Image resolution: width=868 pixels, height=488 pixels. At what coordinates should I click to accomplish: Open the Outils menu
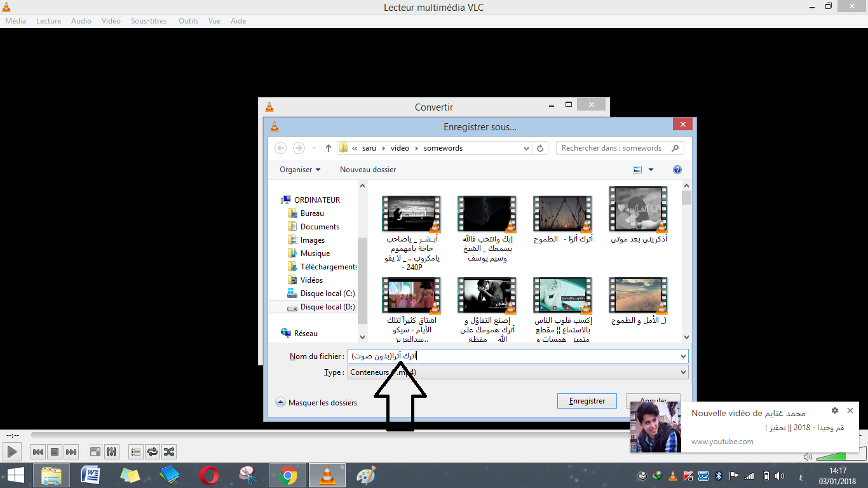188,21
